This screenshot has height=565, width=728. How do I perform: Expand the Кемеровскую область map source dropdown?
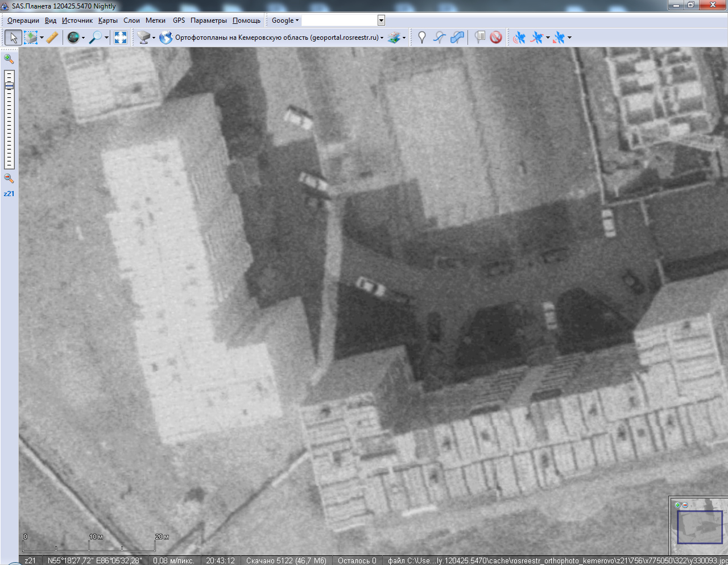[x=382, y=38]
